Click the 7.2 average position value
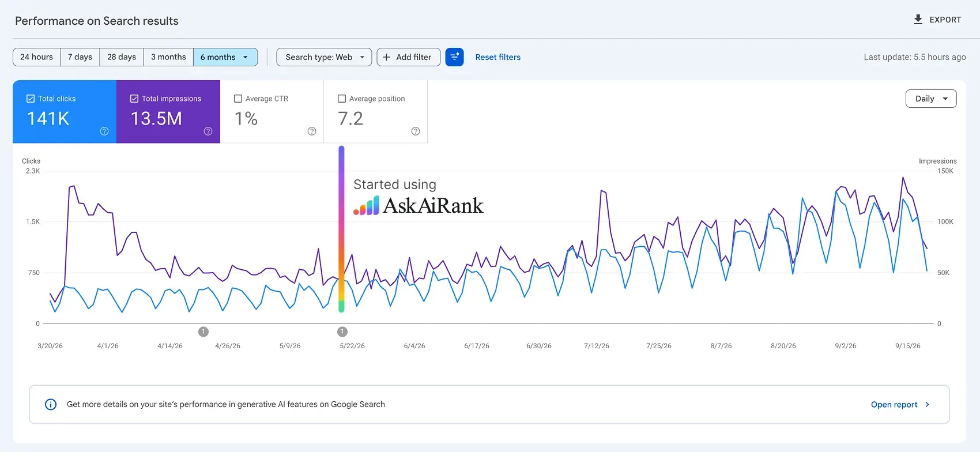Viewport: 980px width, 452px height. tap(350, 119)
